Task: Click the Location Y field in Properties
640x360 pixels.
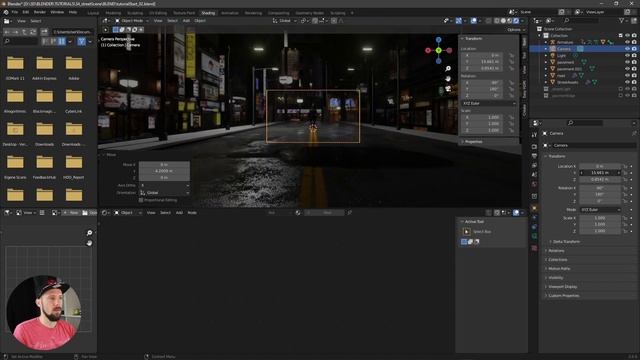Action: [x=600, y=173]
